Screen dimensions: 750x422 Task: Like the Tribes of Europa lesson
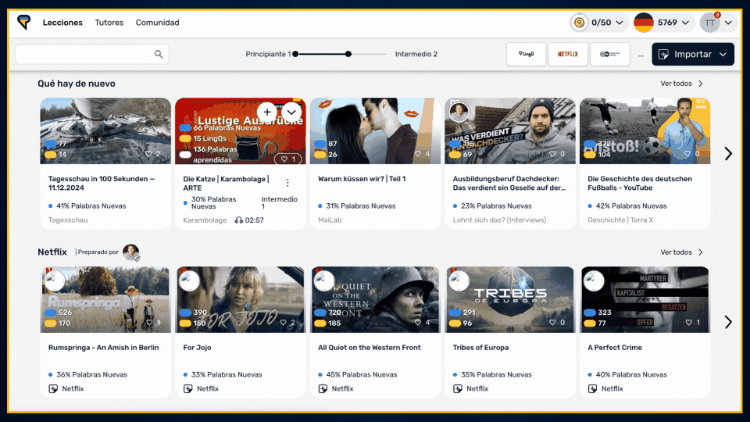pyautogui.click(x=552, y=322)
